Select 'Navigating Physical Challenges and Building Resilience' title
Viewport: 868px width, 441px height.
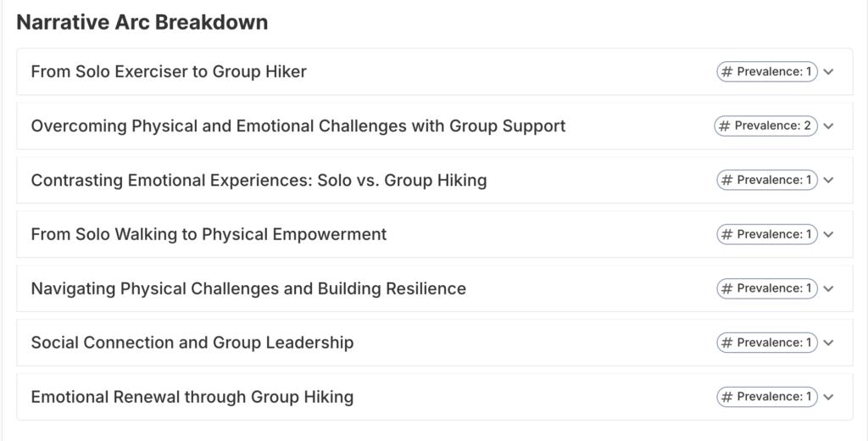248,289
